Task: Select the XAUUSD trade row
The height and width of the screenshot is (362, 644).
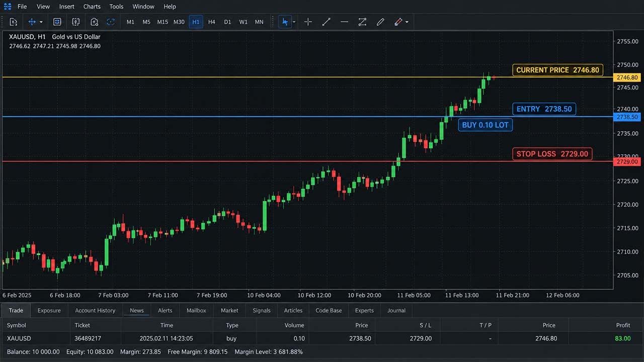Action: click(322, 338)
